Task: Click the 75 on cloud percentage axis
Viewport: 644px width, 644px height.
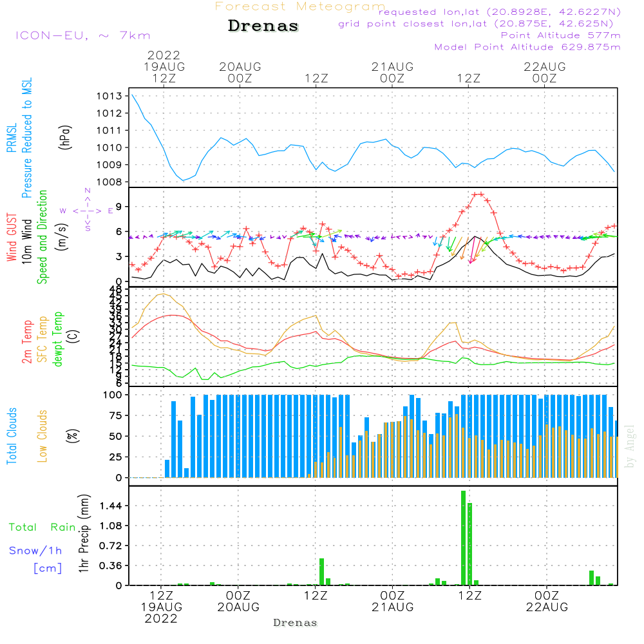Action: pyautogui.click(x=116, y=415)
